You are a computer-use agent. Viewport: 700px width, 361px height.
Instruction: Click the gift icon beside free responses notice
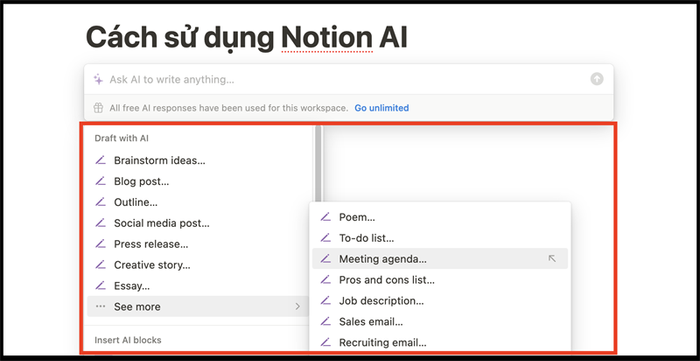pos(98,108)
